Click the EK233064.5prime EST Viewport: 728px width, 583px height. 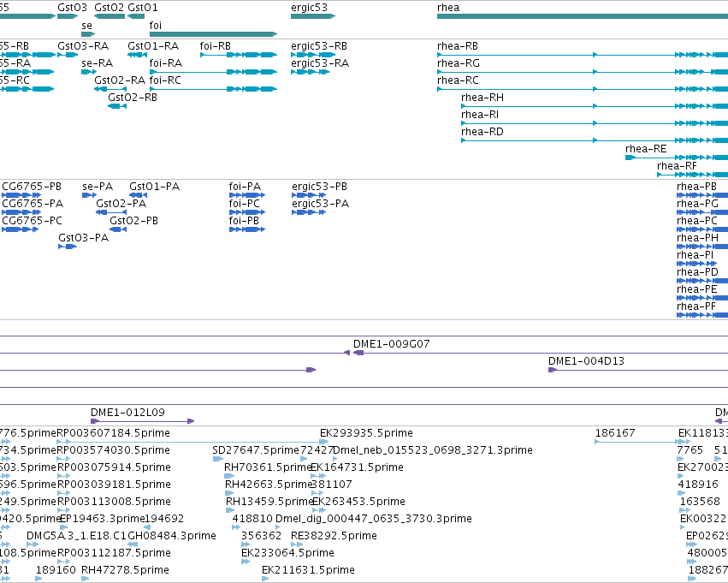click(246, 562)
